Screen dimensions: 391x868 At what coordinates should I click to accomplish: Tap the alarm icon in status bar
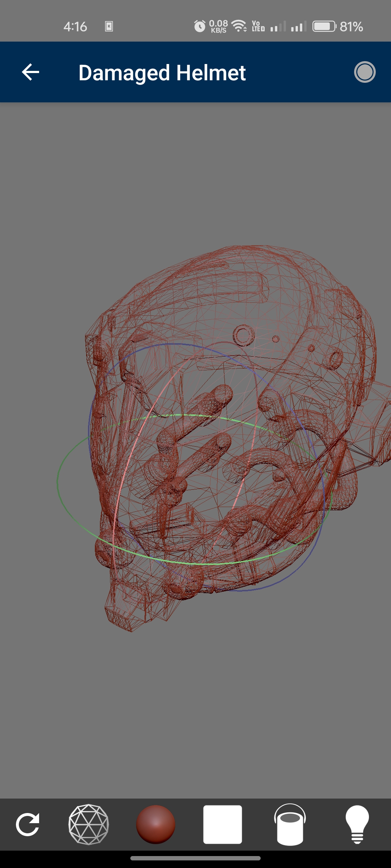click(x=199, y=26)
